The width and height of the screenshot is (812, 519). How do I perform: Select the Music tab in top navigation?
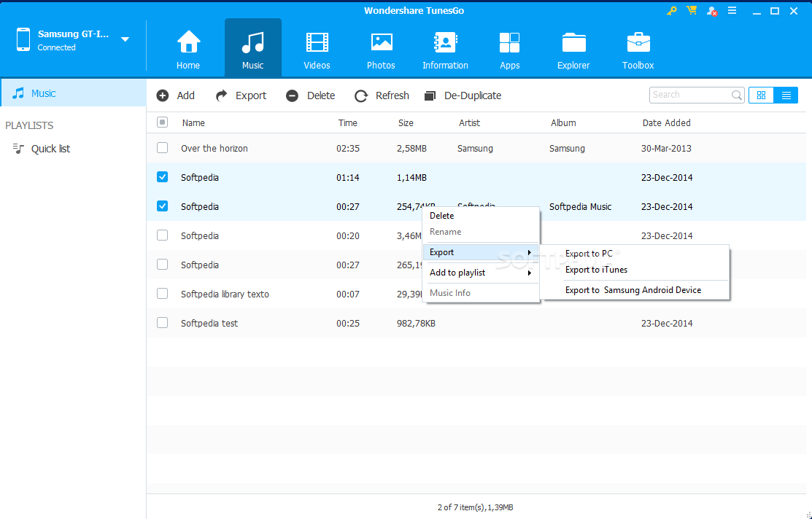[252, 49]
